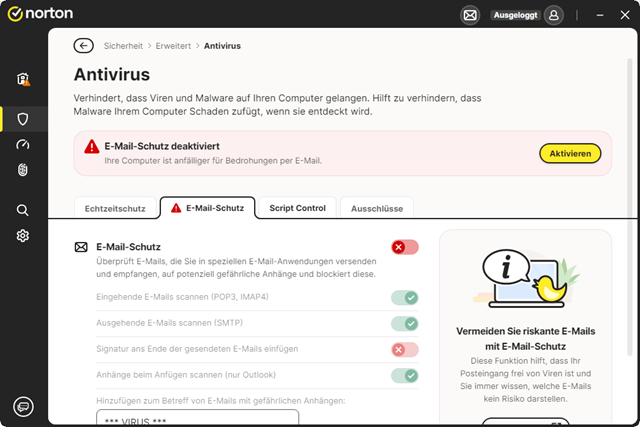Viewport: 640px width, 427px height.
Task: Toggle Eingehende E-Mails scannen switch
Action: [405, 298]
